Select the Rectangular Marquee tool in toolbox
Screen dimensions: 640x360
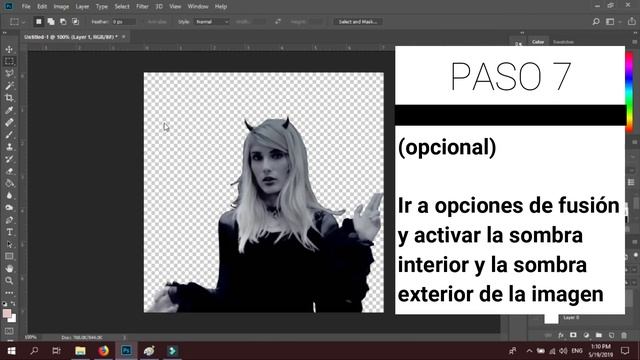pyautogui.click(x=9, y=61)
